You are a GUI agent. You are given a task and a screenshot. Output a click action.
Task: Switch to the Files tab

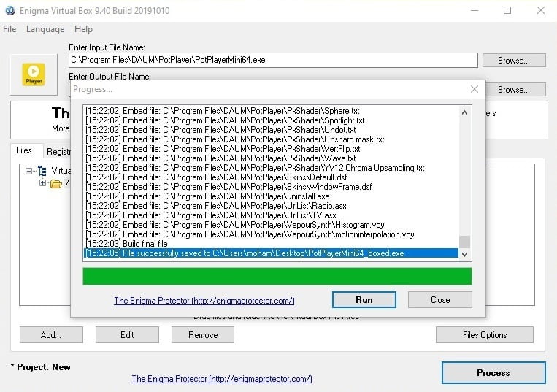point(24,150)
